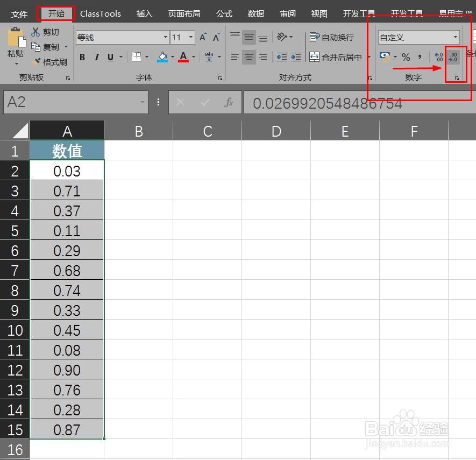Click the accounting number format icon
The image size is (476, 460).
point(385,57)
